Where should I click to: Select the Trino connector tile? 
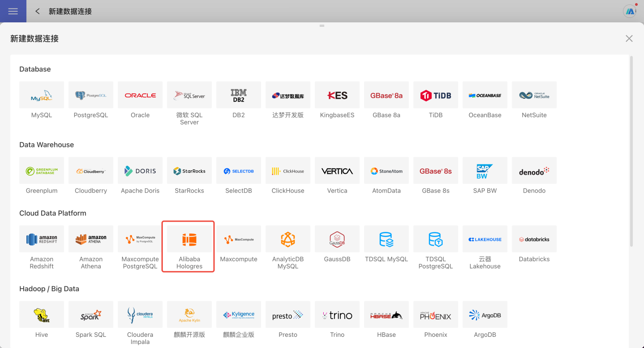[x=337, y=315]
